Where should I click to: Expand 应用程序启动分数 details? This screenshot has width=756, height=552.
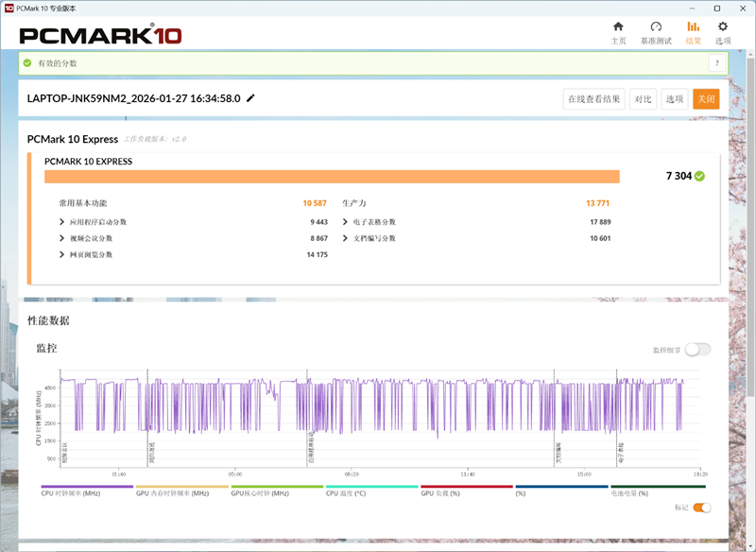click(x=62, y=222)
